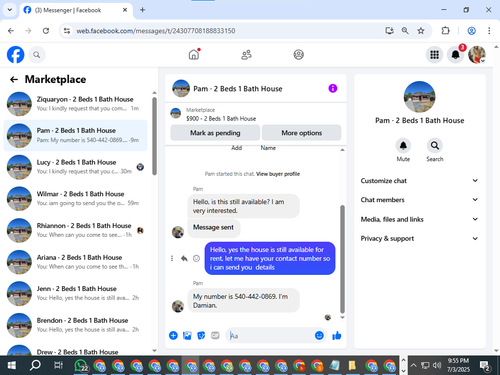Choose a GIF from the composer
The width and height of the screenshot is (500, 375).
pyautogui.click(x=215, y=335)
